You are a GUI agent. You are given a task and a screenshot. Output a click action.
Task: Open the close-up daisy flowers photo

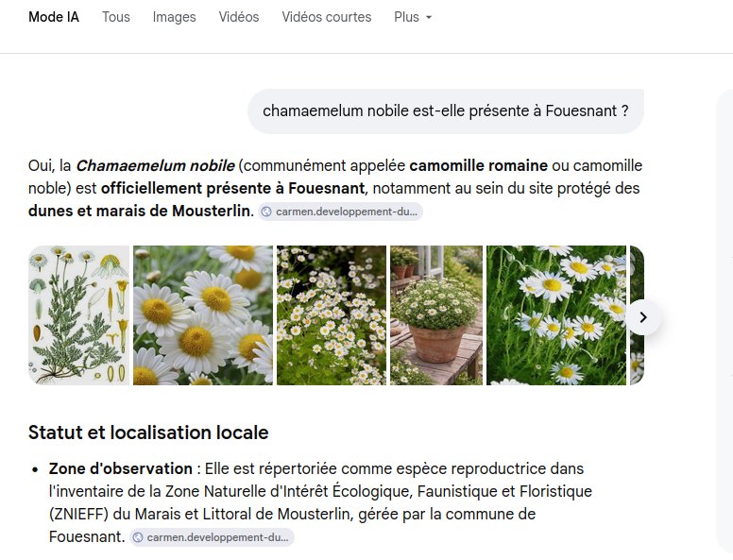(x=203, y=315)
